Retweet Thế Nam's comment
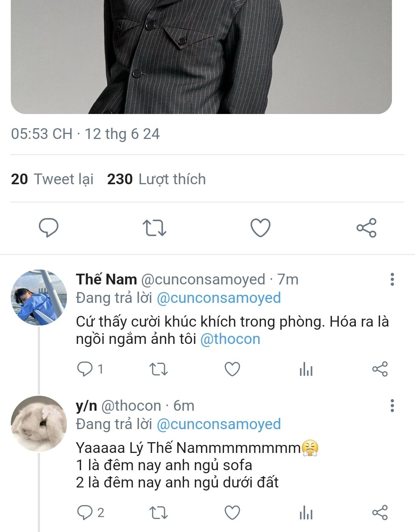Image resolution: width=415 pixels, height=532 pixels. click(x=158, y=369)
